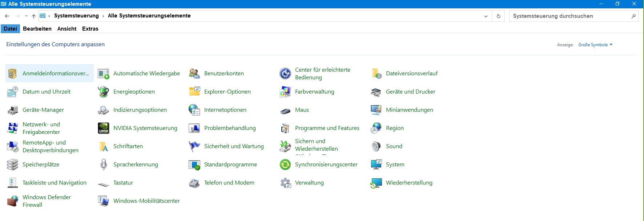The image size is (644, 221).
Task: Expand chevron after Systemsteuerung breadcrumb
Action: (103, 16)
